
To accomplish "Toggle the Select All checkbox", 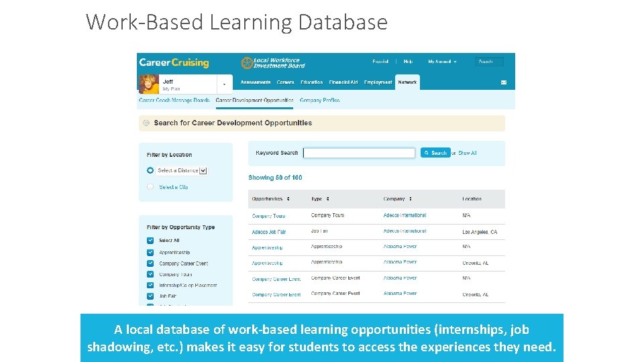I will [x=150, y=241].
